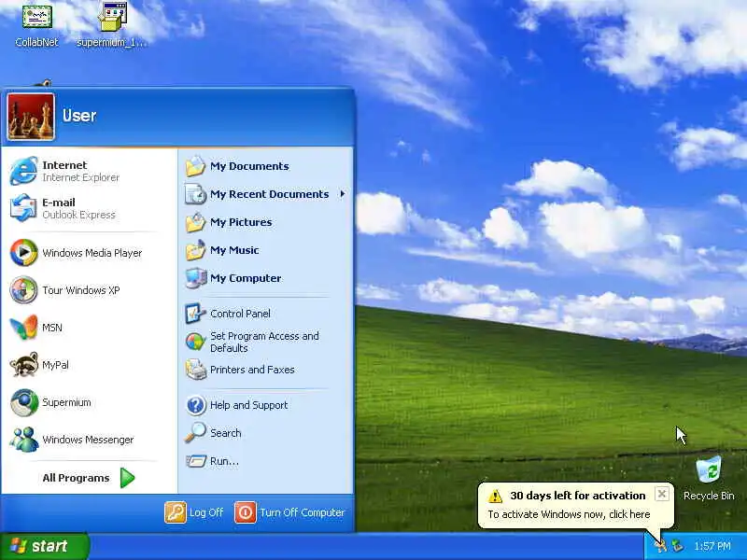
Task: Open Set Program Access and Defaults
Action: point(266,342)
